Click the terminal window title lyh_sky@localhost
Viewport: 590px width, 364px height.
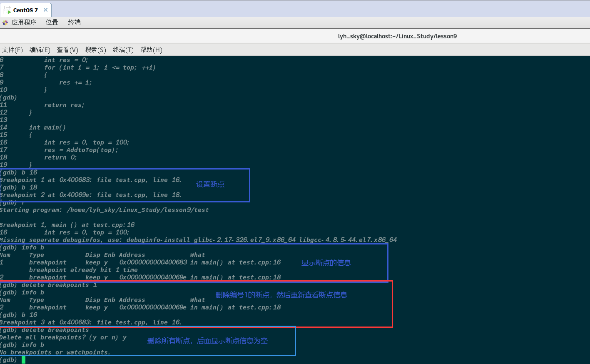tap(397, 36)
